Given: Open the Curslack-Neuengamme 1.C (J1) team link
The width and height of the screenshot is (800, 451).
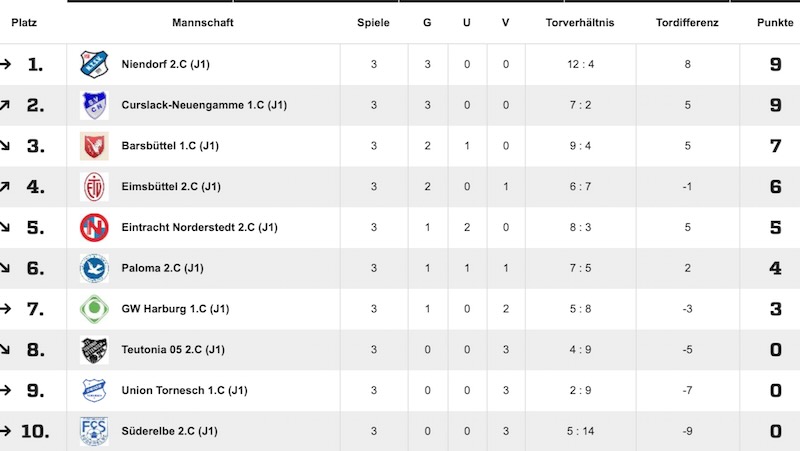Looking at the screenshot, I should 204,105.
